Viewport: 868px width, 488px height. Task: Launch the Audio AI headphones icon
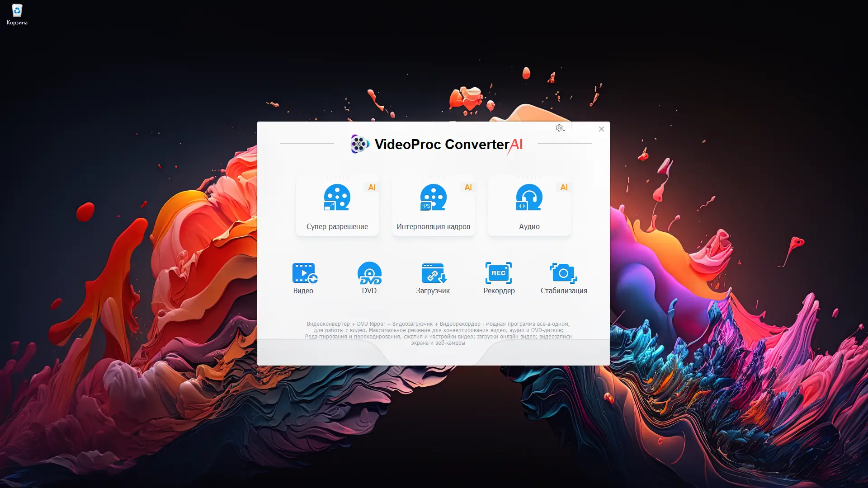click(529, 197)
